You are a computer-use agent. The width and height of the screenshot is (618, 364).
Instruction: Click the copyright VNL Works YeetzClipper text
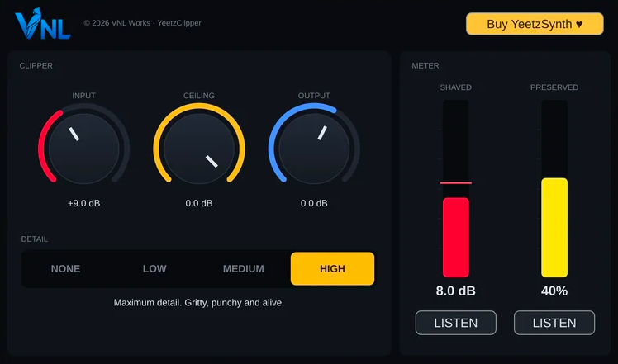tap(142, 23)
